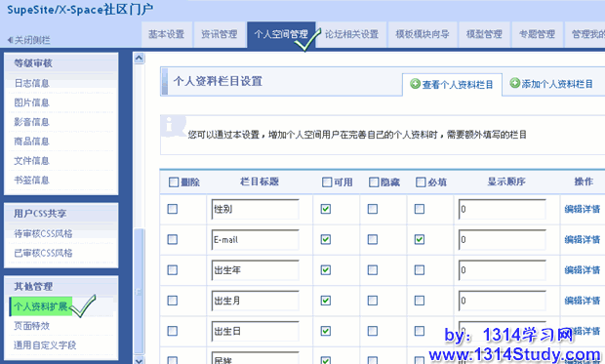
Task: Check 隐藏 for the 出生年 row
Action: [x=373, y=269]
